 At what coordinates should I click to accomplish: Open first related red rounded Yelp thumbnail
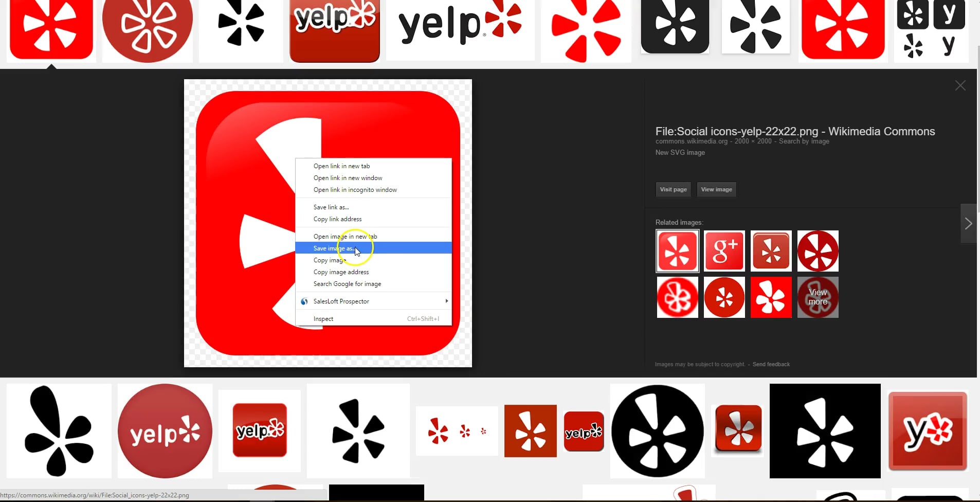pos(678,251)
